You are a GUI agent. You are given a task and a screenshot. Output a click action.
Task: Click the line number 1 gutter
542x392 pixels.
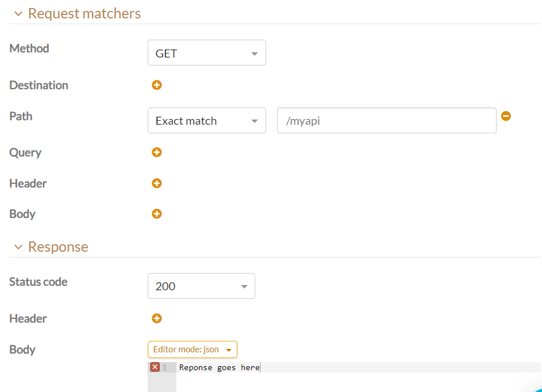click(x=165, y=368)
